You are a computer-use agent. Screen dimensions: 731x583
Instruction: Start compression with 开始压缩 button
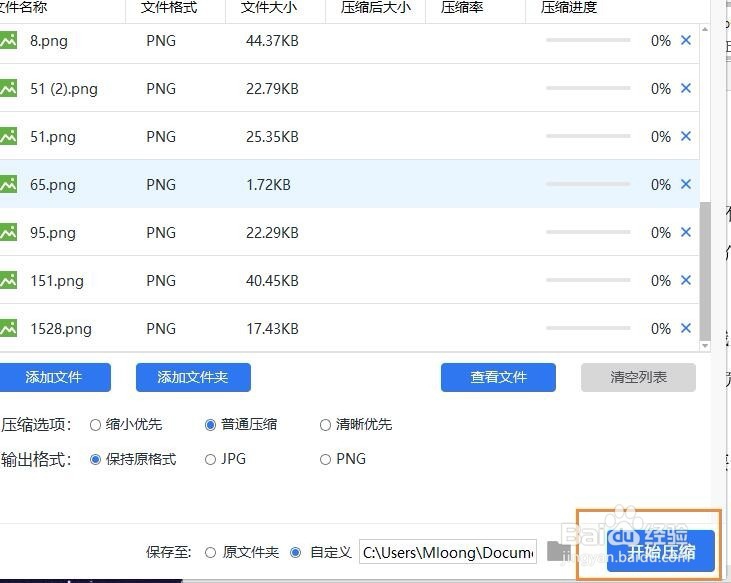point(661,551)
